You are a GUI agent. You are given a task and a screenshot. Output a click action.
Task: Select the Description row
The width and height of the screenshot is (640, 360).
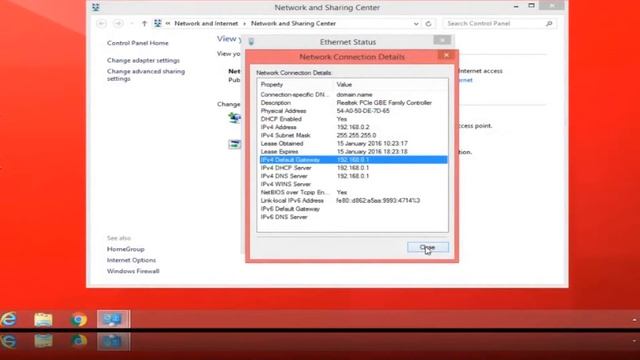(353, 102)
